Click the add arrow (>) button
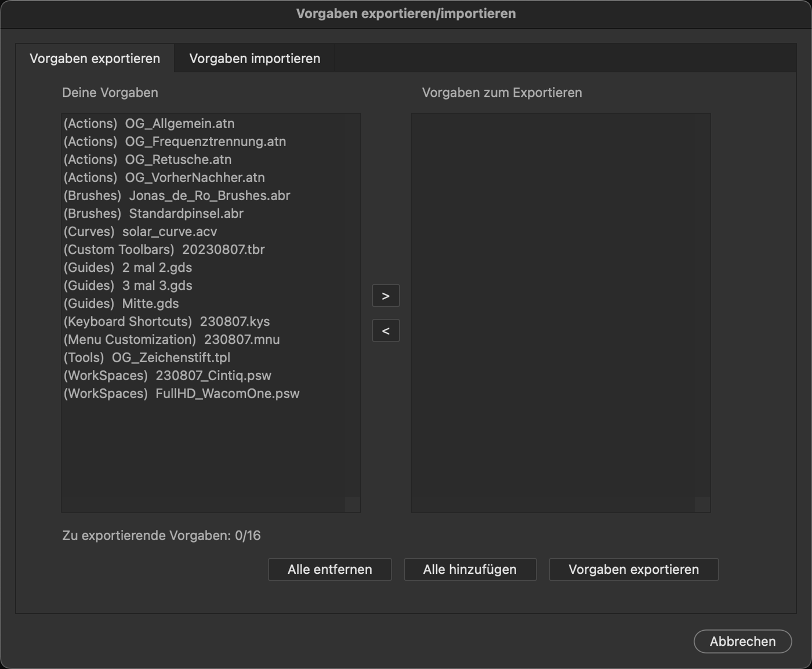 click(x=386, y=296)
